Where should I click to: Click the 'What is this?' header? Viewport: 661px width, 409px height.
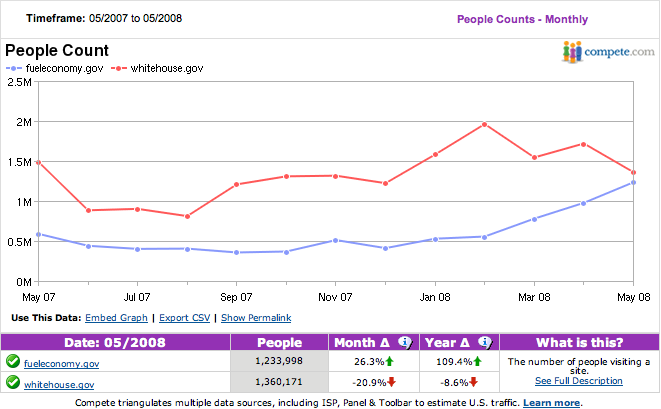(580, 342)
